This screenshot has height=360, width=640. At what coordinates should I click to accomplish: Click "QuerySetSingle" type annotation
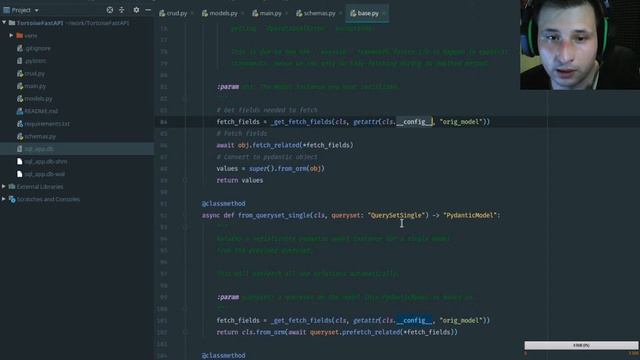tap(396, 215)
